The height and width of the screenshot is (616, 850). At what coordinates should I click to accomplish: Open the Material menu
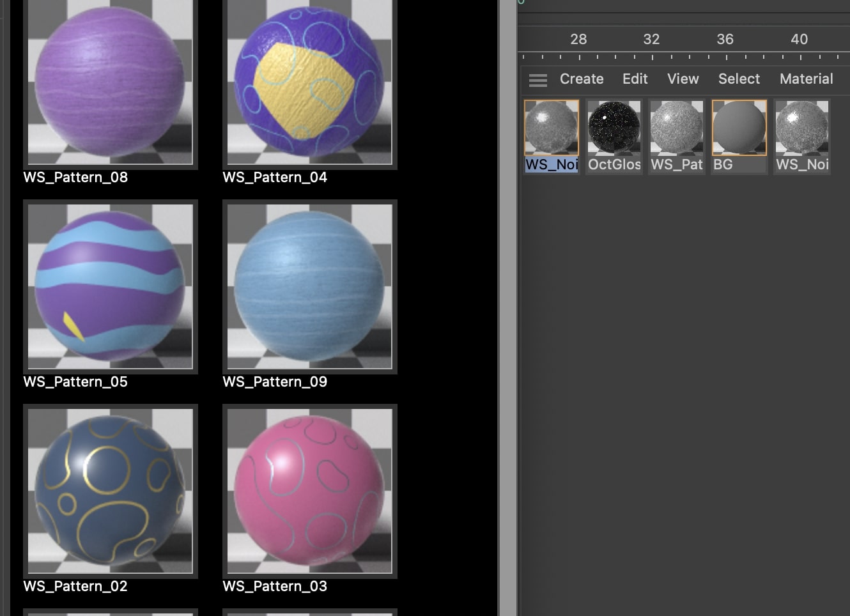point(806,79)
